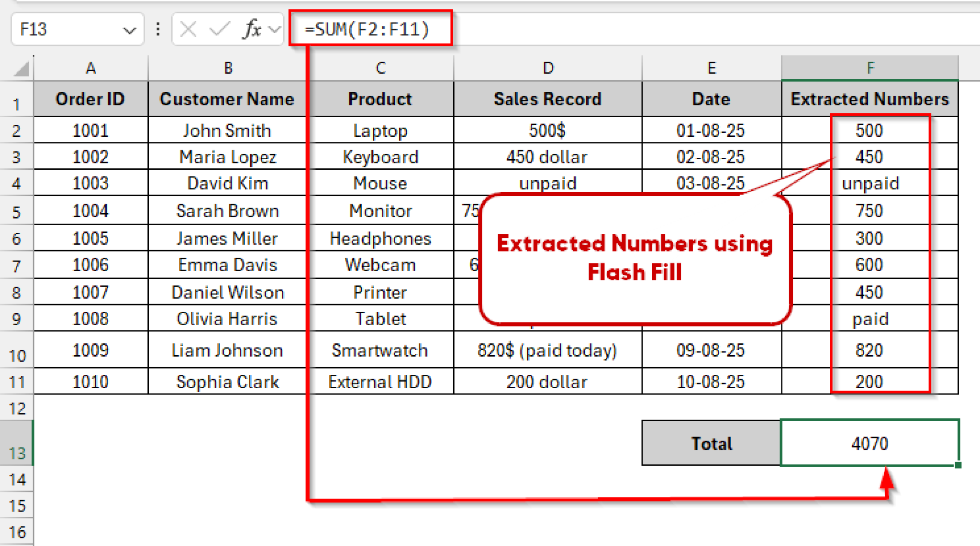980x546 pixels.
Task: Select the column F header
Action: pos(869,67)
